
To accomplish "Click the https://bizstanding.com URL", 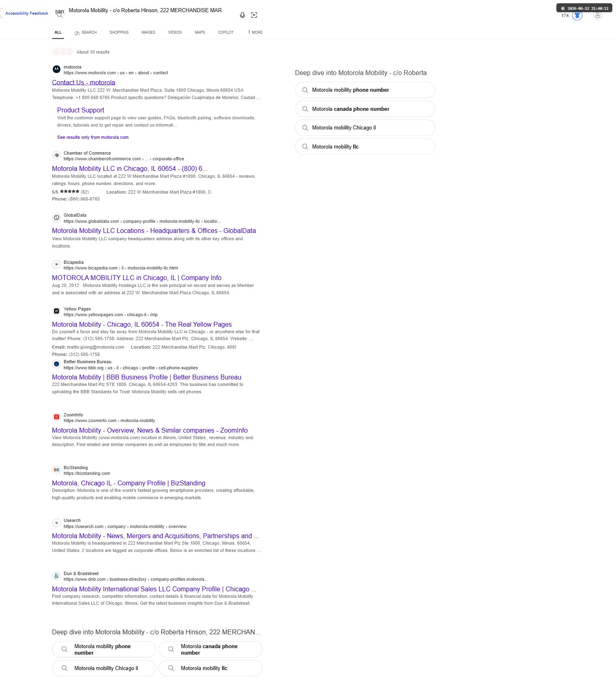I will 87,474.
